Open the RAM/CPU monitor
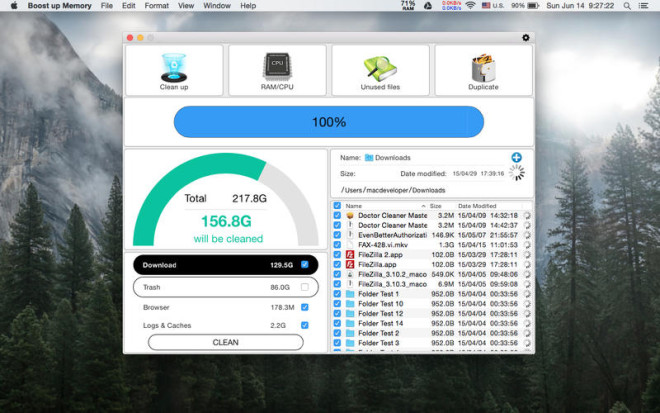 coord(277,70)
